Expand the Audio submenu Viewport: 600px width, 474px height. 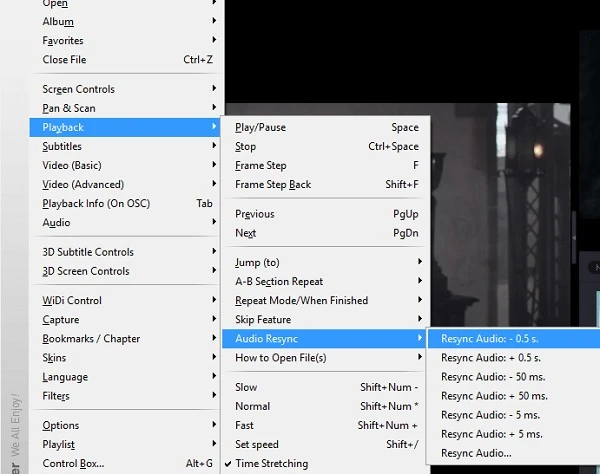click(124, 223)
